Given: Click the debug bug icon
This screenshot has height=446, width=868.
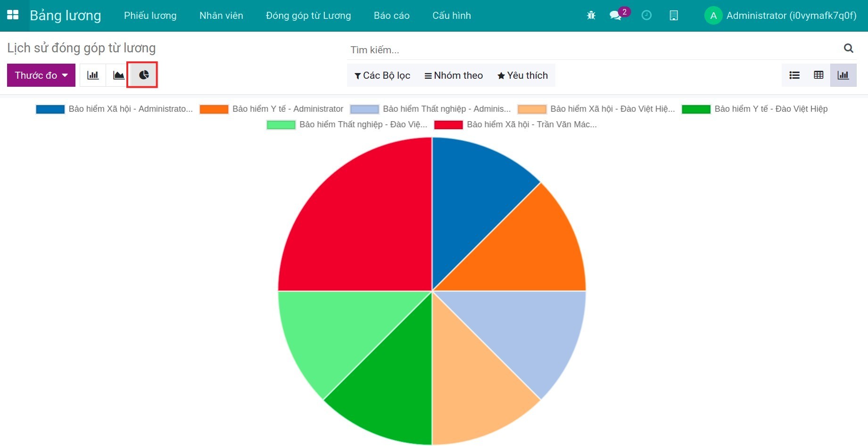Looking at the screenshot, I should tap(591, 16).
